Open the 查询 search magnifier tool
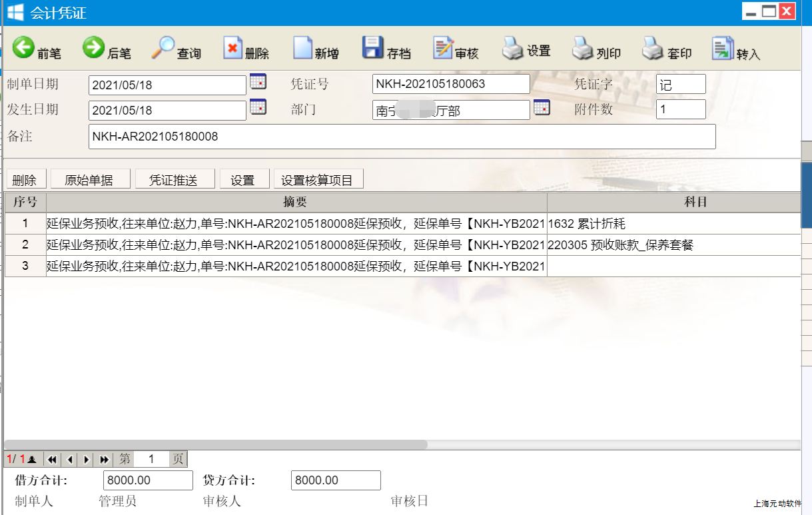Screen dimensions: 812x515 163,48
